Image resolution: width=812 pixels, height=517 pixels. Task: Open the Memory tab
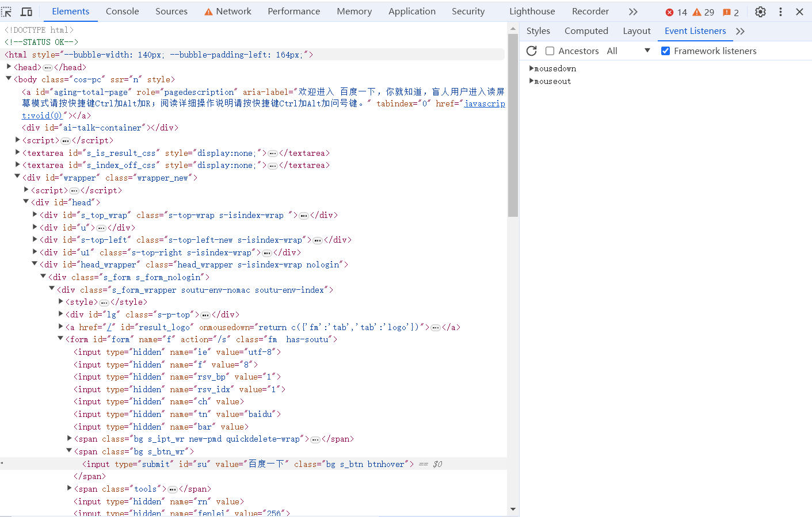(x=354, y=12)
